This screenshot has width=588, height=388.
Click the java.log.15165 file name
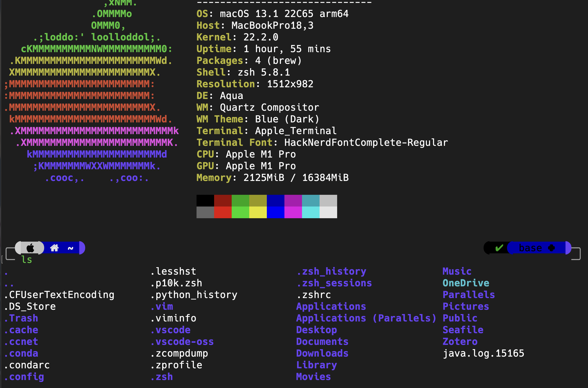point(483,353)
